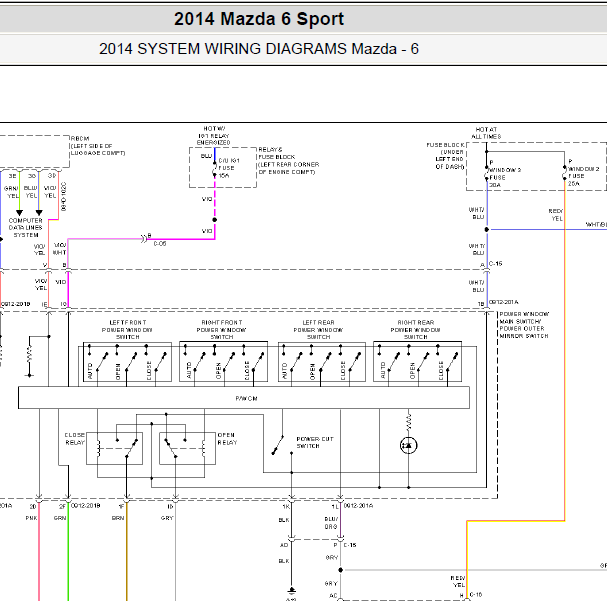Click the 0912-201A connector label near terminal 1B

503,302
